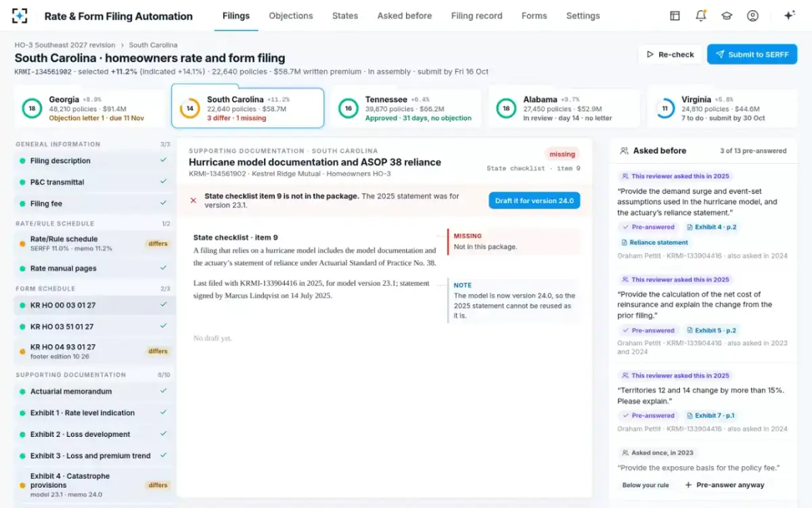Click Asked once, in 2023 tag
The width and height of the screenshot is (812, 508).
[657, 452]
